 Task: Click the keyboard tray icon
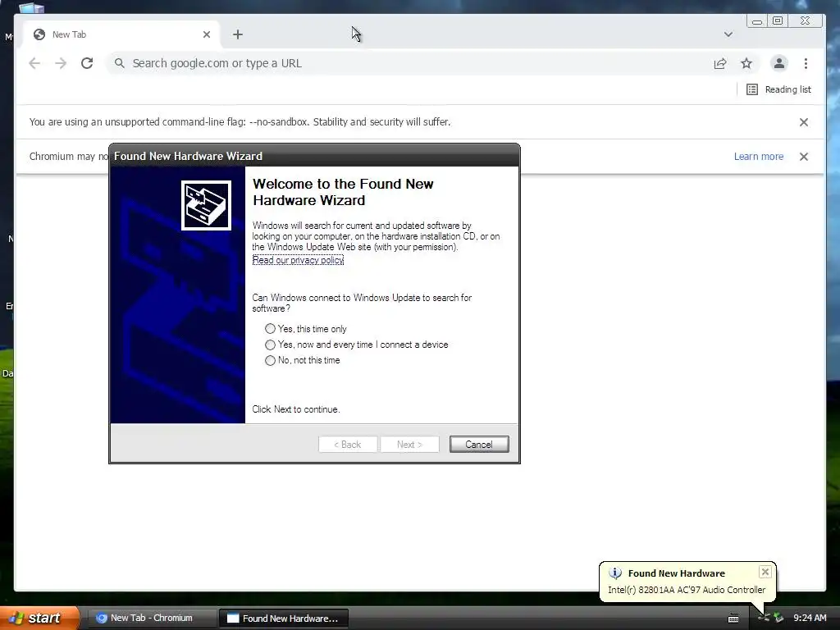(x=733, y=619)
